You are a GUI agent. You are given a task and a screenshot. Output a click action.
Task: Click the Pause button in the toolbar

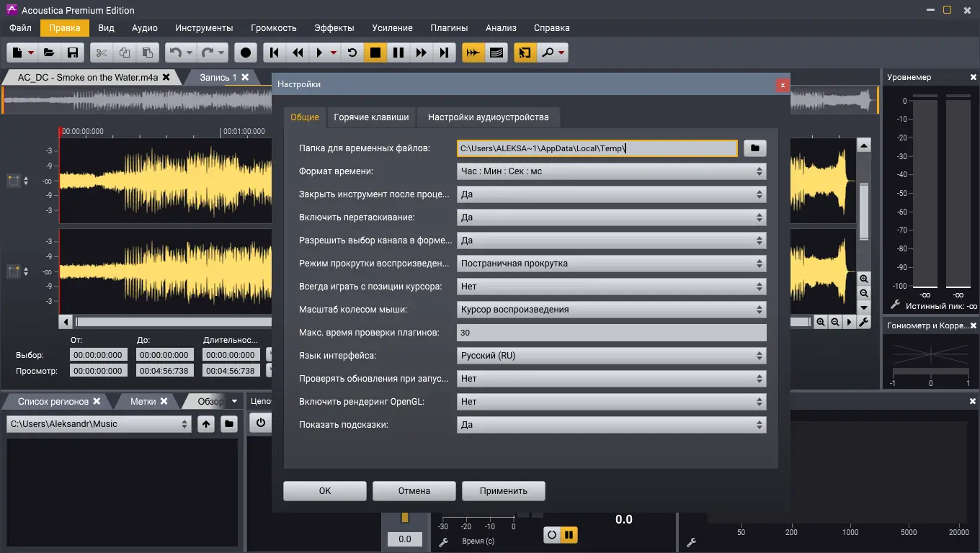398,53
